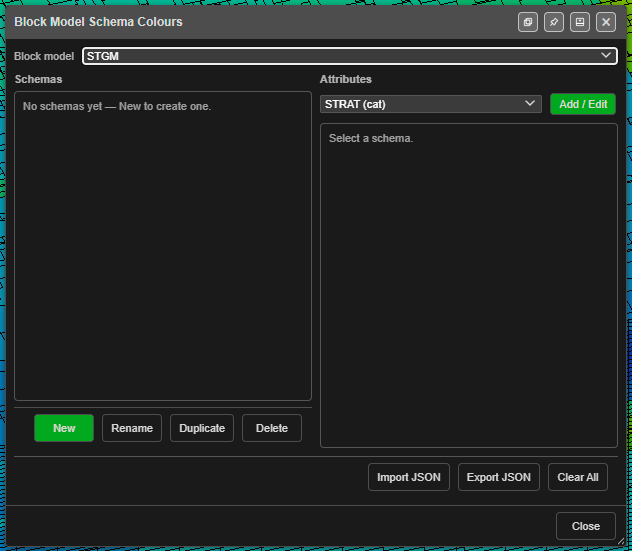The width and height of the screenshot is (632, 551).
Task: Close dialog with the X icon
Action: pyautogui.click(x=606, y=22)
